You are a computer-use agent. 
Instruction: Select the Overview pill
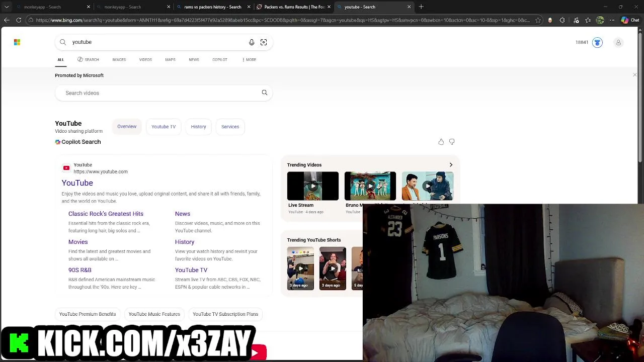127,127
